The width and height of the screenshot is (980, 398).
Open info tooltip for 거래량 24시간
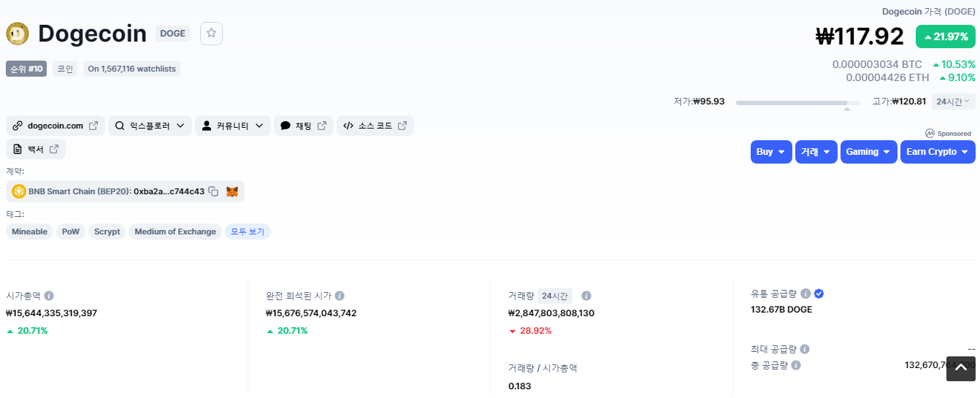[586, 296]
